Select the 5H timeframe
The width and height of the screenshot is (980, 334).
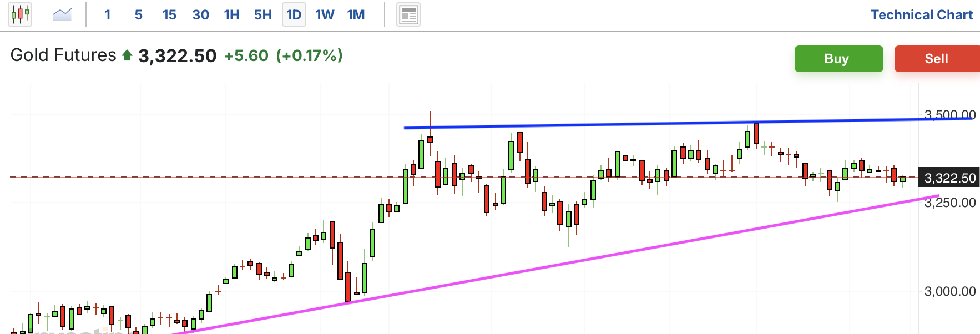263,14
